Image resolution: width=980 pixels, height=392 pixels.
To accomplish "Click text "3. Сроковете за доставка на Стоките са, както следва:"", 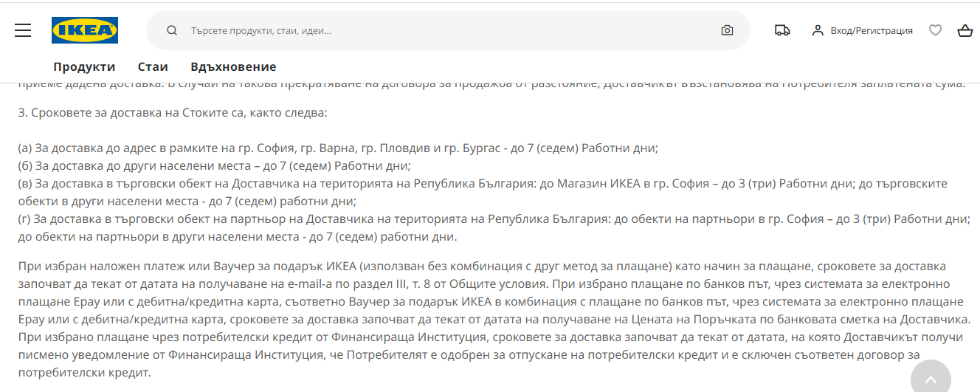I will pos(172,113).
